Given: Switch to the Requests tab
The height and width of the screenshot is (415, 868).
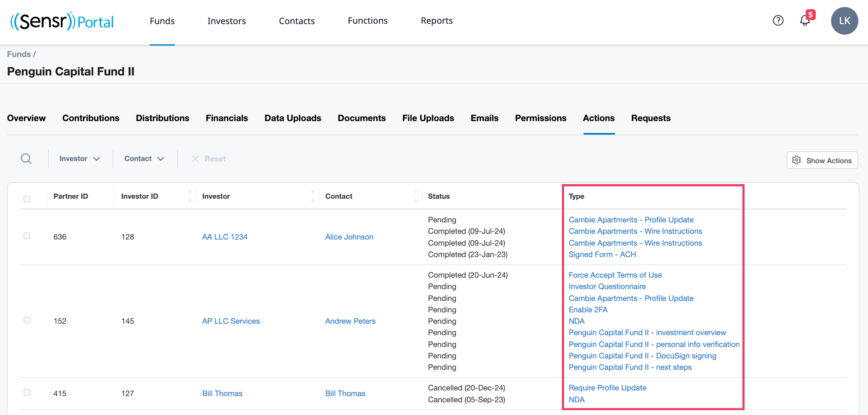Looking at the screenshot, I should point(651,118).
